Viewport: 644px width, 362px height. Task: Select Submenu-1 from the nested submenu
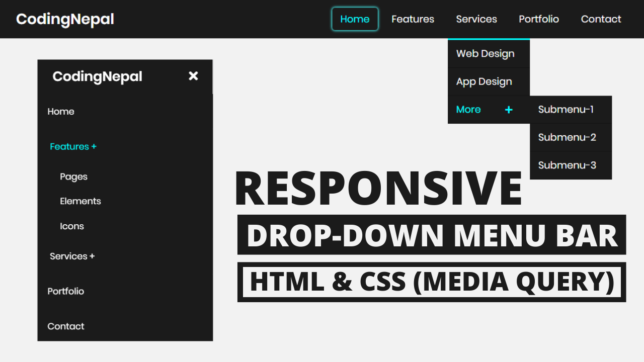[566, 109]
